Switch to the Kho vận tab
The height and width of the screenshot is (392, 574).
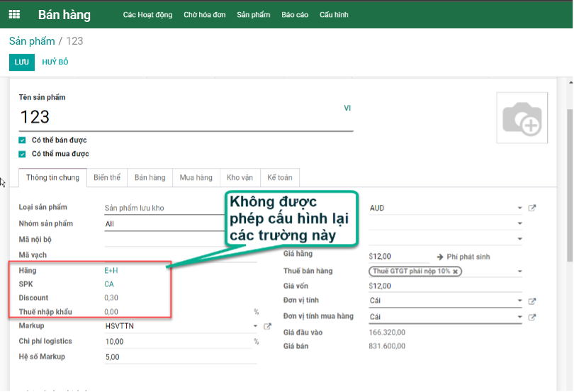pos(240,177)
